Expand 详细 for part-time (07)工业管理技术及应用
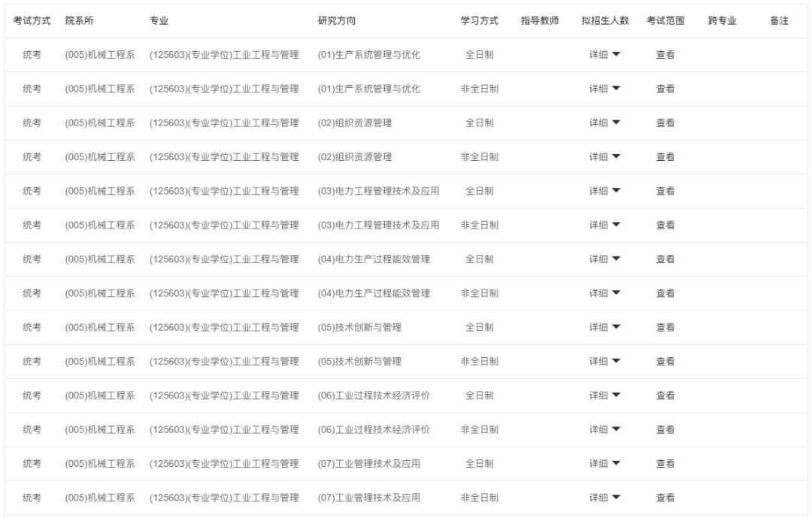The height and width of the screenshot is (518, 812). pyautogui.click(x=604, y=498)
